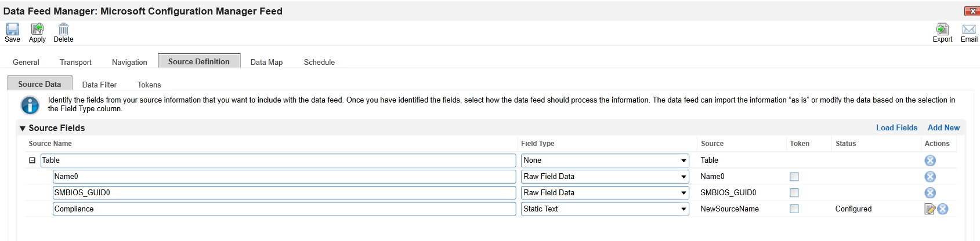Click the Field Type column header
Viewport: 980px width, 241px height.
coord(538,144)
